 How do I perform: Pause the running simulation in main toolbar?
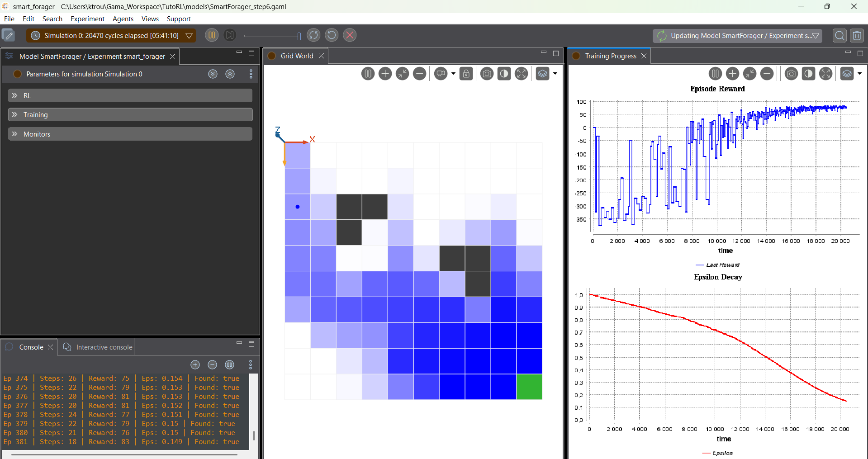212,35
